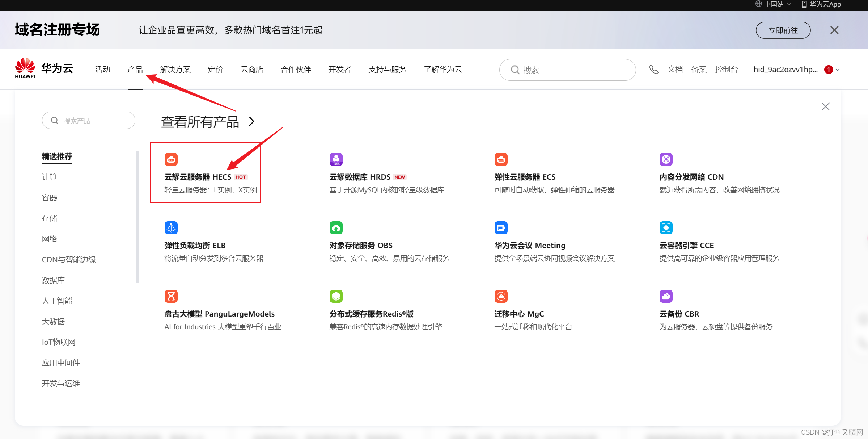
Task: Open the 控制台 console link
Action: [x=726, y=70]
